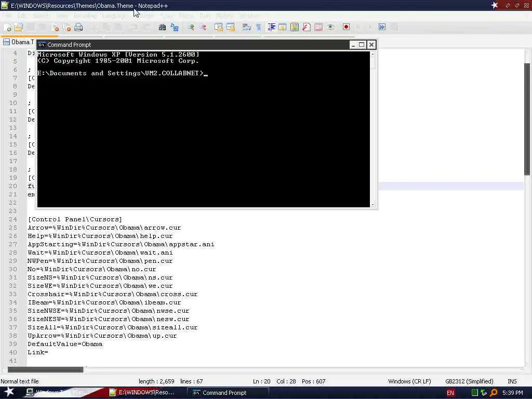The height and width of the screenshot is (399, 532).
Task: Click 'Windows (CR LF)' line-ending status field
Action: (409, 381)
